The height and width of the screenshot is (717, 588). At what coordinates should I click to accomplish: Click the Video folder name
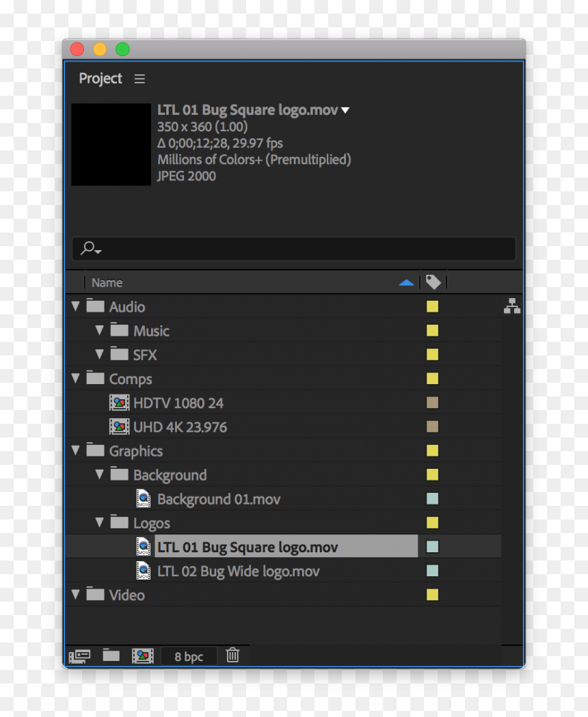(x=126, y=595)
